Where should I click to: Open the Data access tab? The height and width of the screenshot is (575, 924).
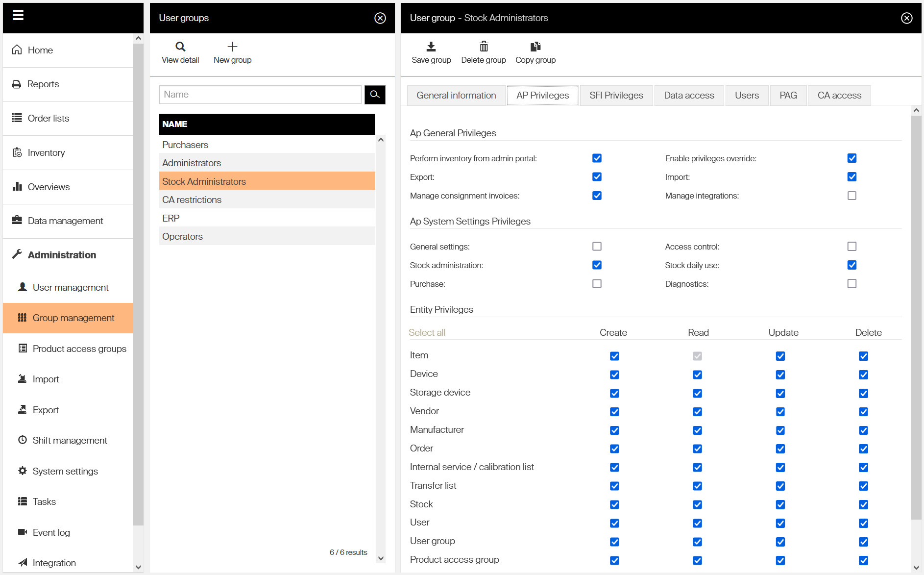(x=688, y=96)
